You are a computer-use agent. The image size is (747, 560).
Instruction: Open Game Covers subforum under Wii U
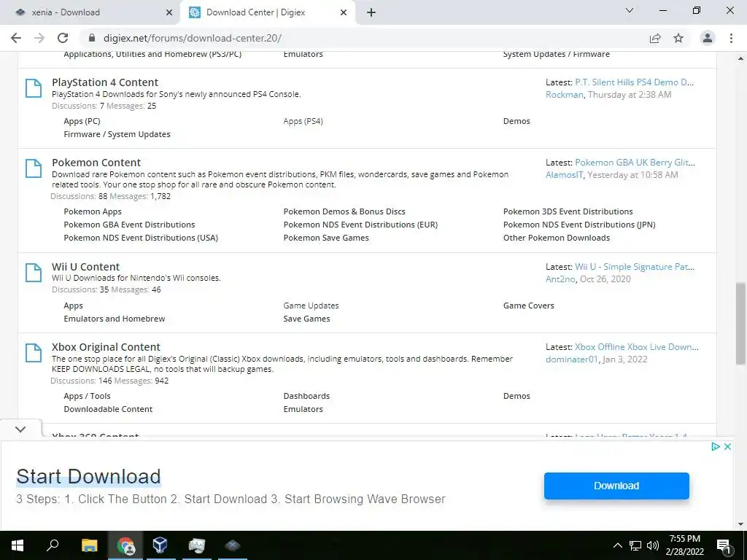pyautogui.click(x=529, y=306)
